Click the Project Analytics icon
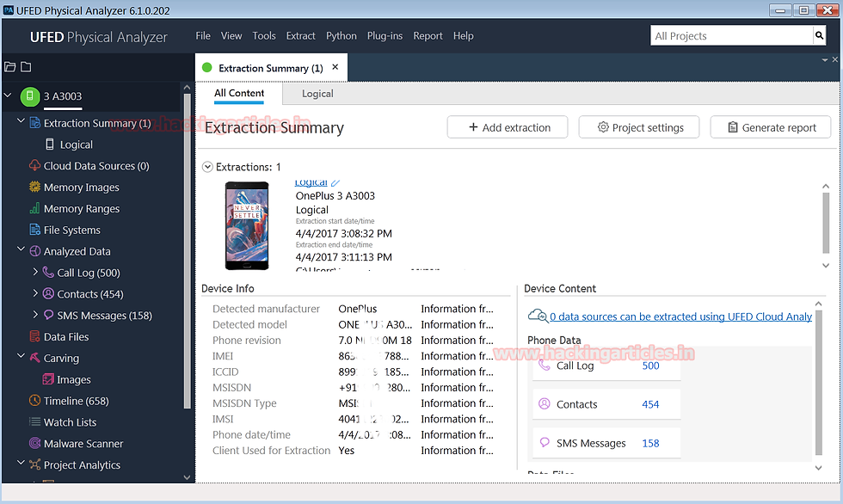Viewport: 843px width, 504px height. 35,464
